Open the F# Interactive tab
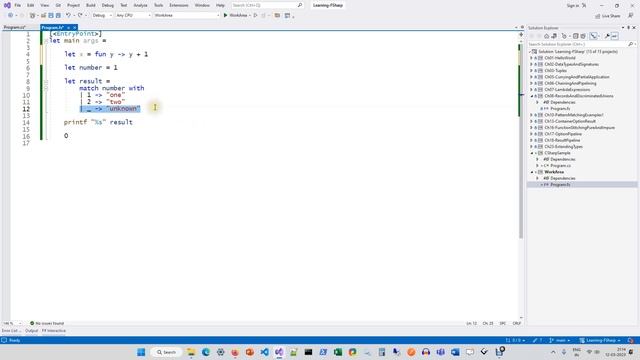The width and height of the screenshot is (640, 360). 53,331
